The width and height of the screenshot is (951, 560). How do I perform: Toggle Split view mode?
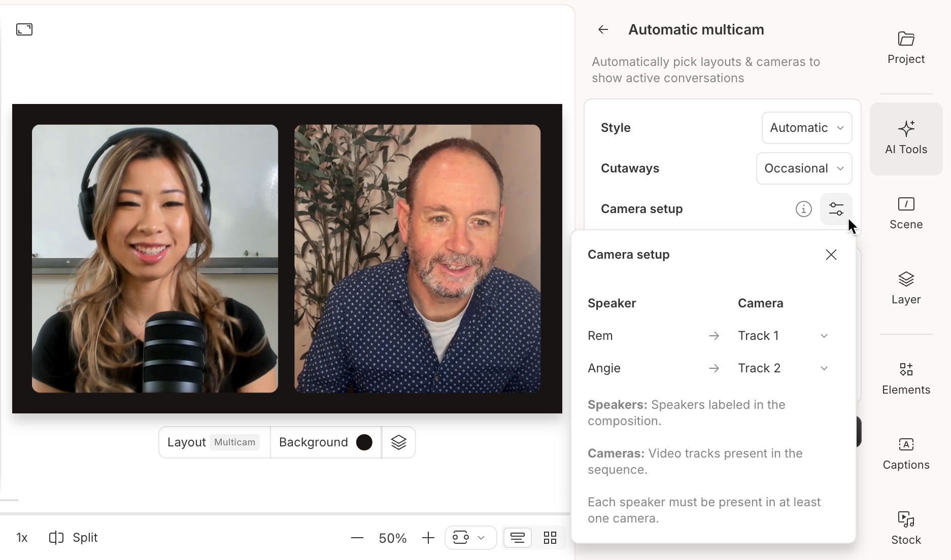(x=73, y=538)
